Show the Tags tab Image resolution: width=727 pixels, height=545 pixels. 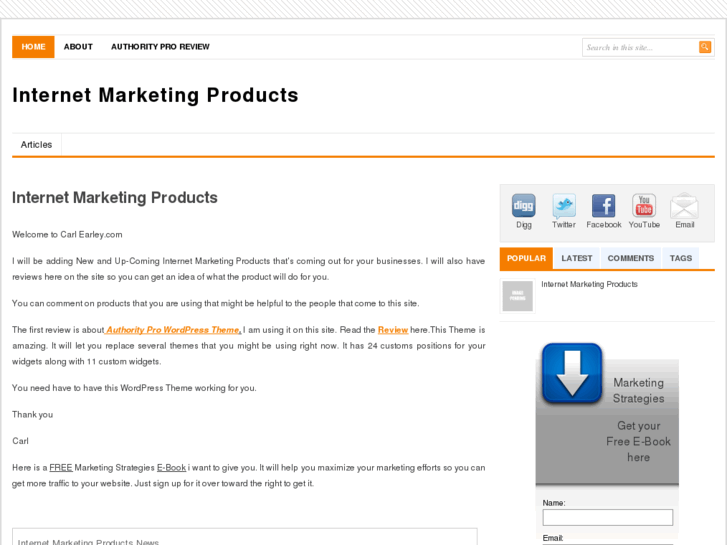pos(681,258)
